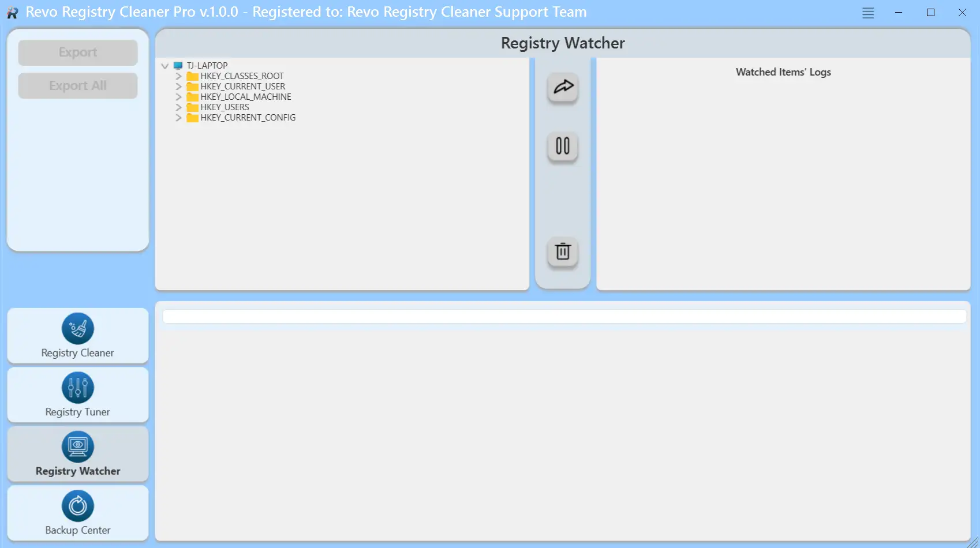The width and height of the screenshot is (980, 548).
Task: Collapse the TJ-LAPTOP root node
Action: 165,66
